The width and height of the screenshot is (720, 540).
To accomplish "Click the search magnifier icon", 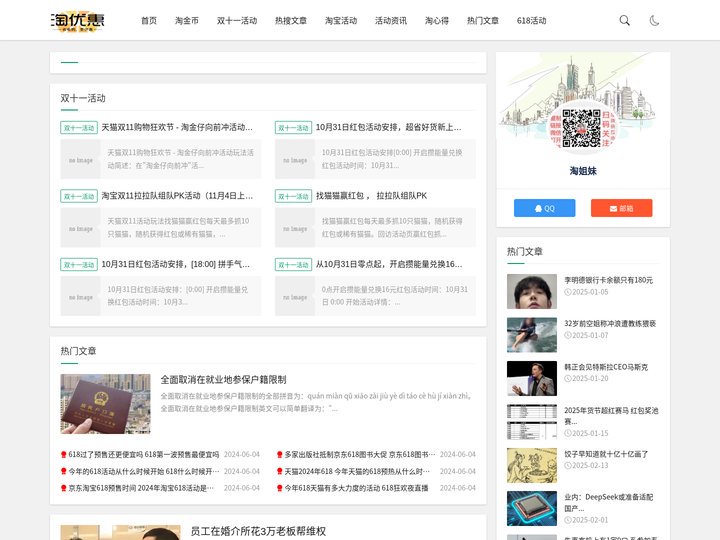I will (x=624, y=20).
